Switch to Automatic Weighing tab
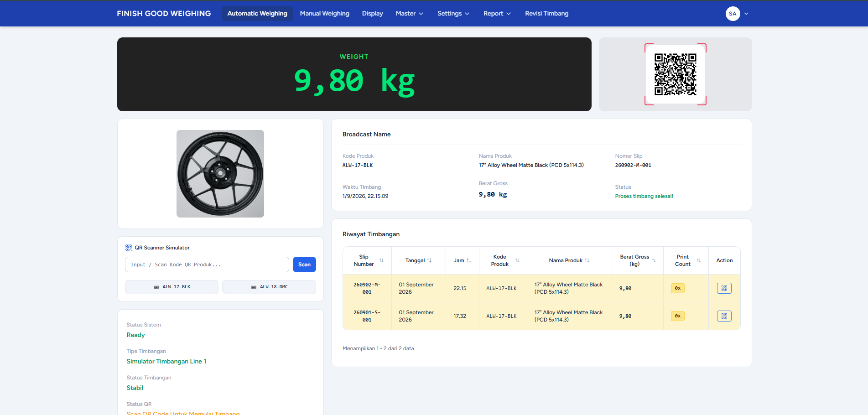This screenshot has height=415, width=868. point(257,13)
